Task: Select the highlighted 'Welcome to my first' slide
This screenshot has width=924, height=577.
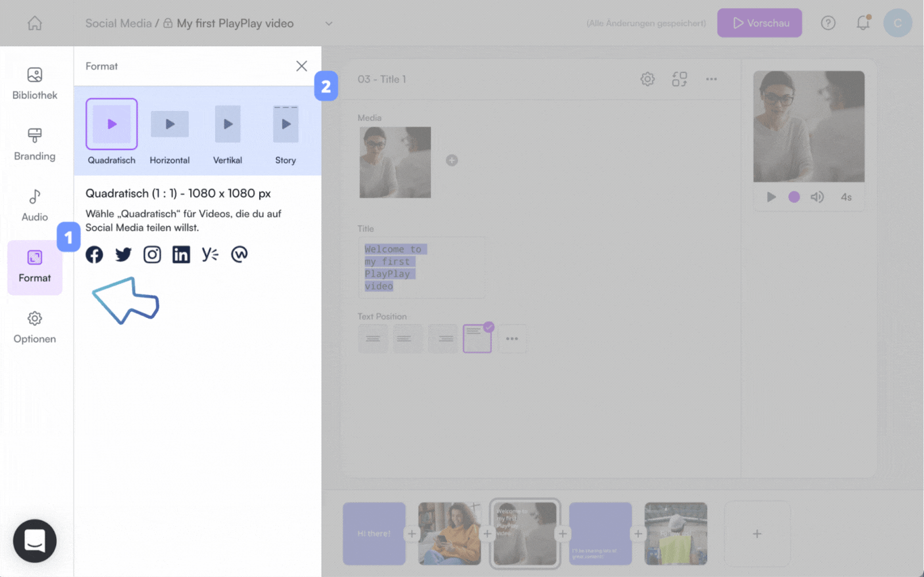Action: click(x=525, y=534)
